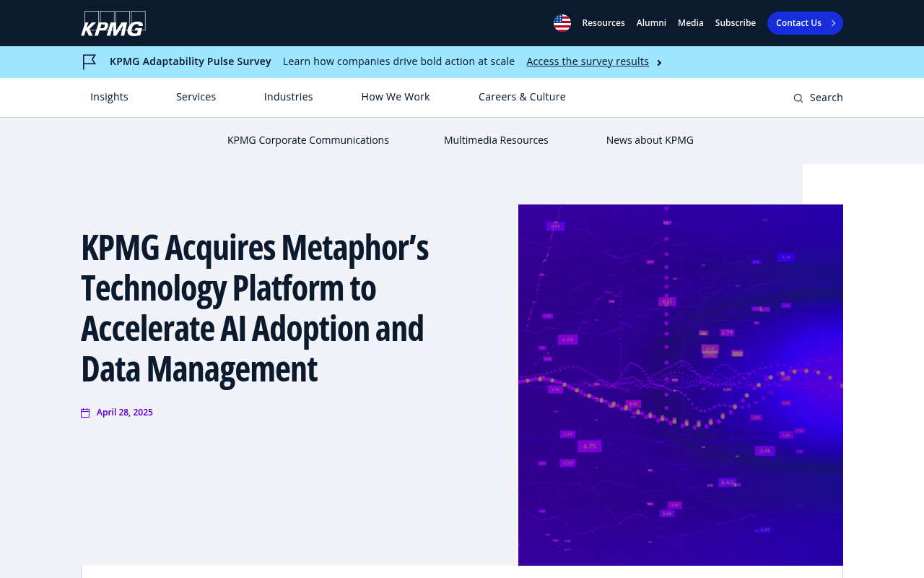This screenshot has height=578, width=924.
Task: Click the calendar icon beside the date
Action: (85, 413)
